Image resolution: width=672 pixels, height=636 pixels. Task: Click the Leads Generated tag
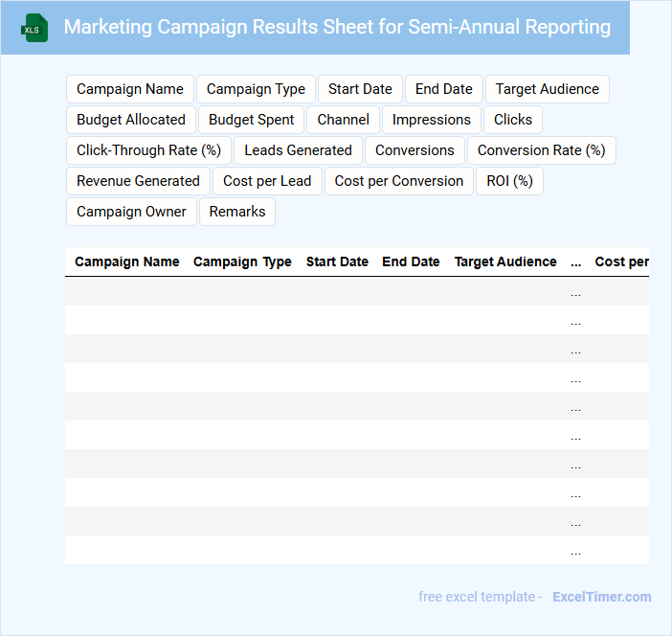tap(298, 150)
